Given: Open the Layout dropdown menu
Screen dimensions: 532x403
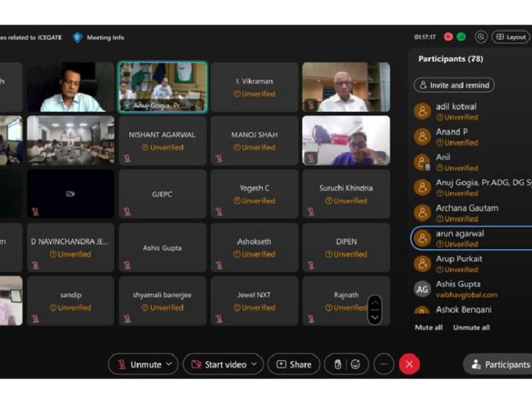Looking at the screenshot, I should (x=511, y=37).
